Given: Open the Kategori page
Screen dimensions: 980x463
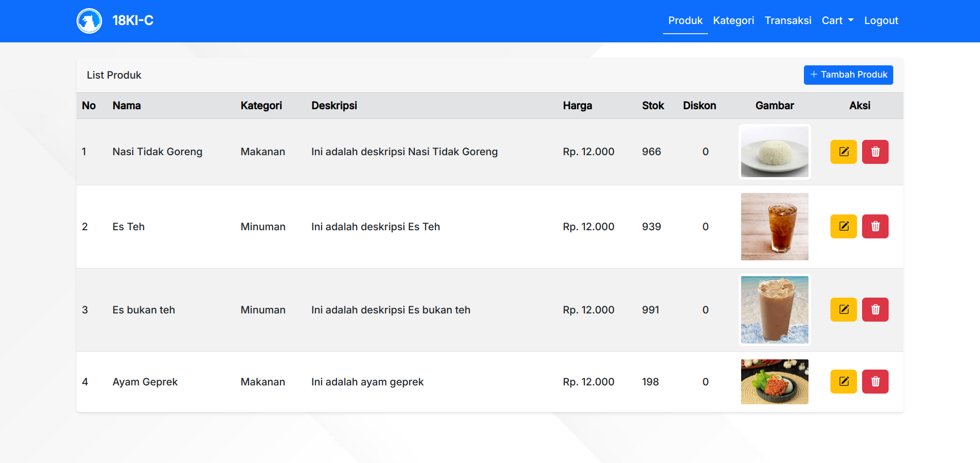Looking at the screenshot, I should (733, 20).
